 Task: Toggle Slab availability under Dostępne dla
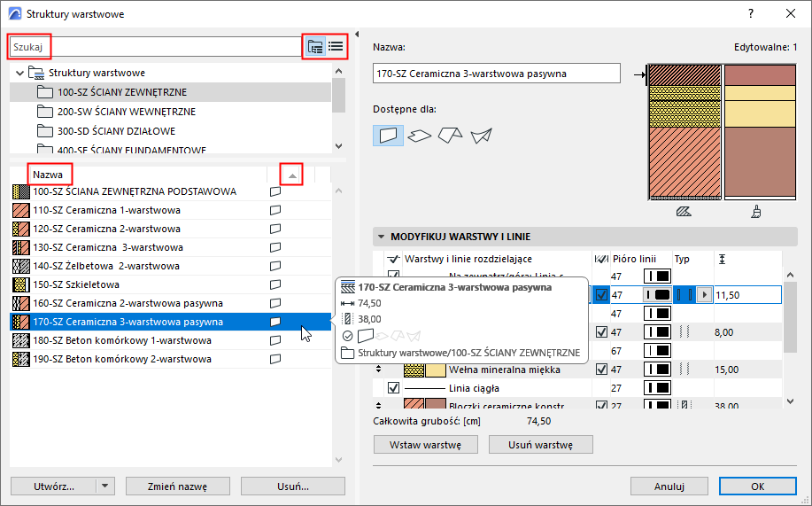tap(419, 136)
